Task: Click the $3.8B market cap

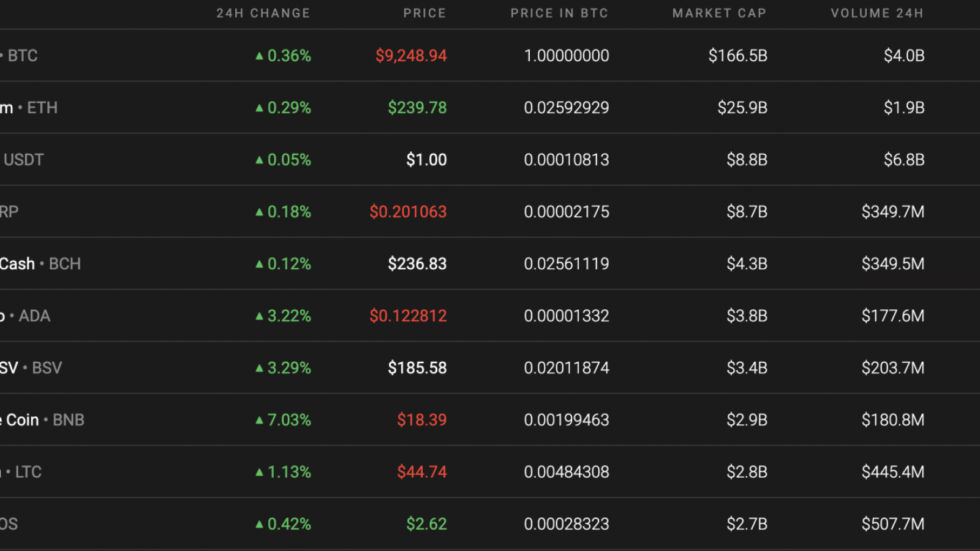Action: [x=747, y=316]
